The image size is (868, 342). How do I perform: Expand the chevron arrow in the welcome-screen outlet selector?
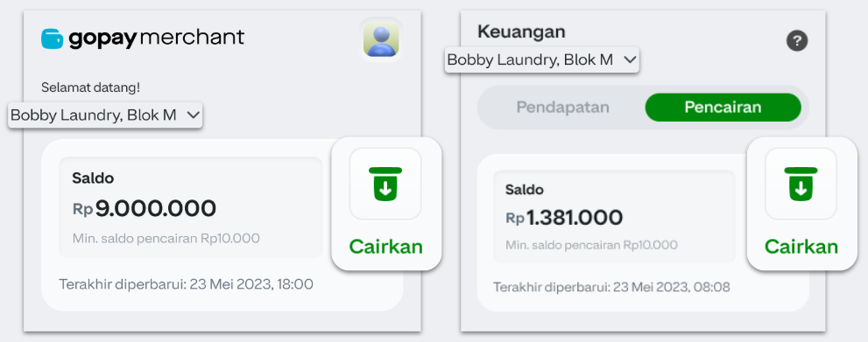coord(193,115)
